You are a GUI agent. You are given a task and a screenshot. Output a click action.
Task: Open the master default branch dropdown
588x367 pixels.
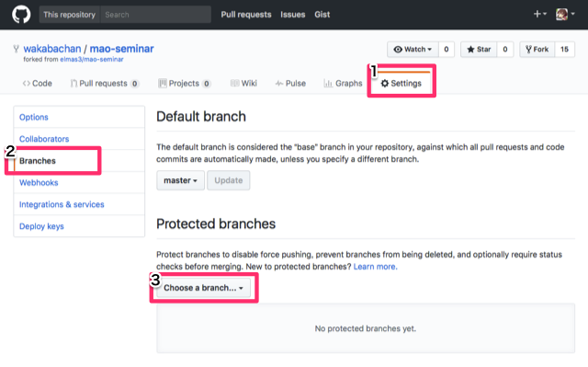tap(180, 180)
